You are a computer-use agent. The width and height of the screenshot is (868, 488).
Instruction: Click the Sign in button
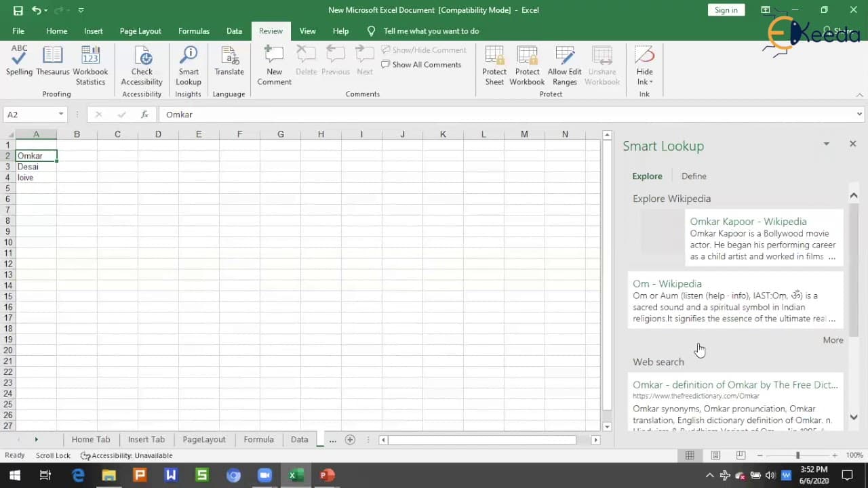(x=726, y=10)
